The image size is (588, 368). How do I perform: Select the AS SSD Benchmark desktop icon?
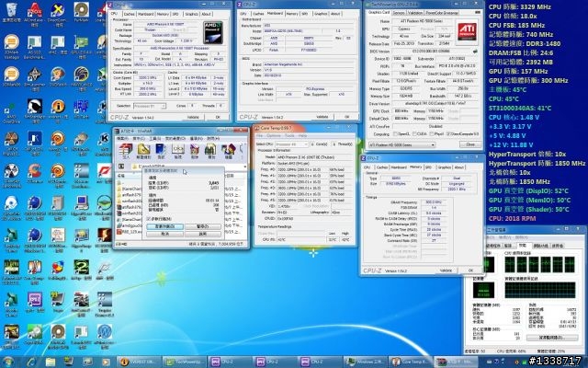click(x=34, y=47)
